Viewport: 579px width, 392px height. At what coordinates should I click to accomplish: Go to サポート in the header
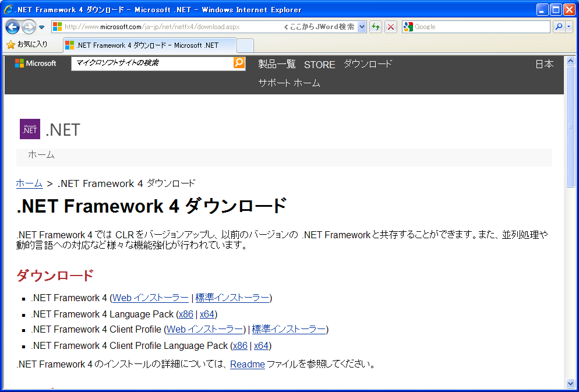274,83
